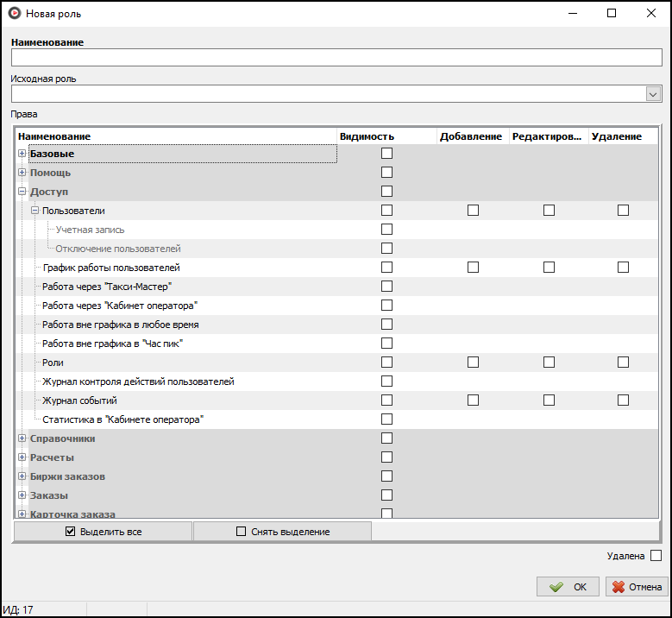Screen dimensions: 672x618
Task: Click Выделить все to select everything
Action: coord(104,532)
